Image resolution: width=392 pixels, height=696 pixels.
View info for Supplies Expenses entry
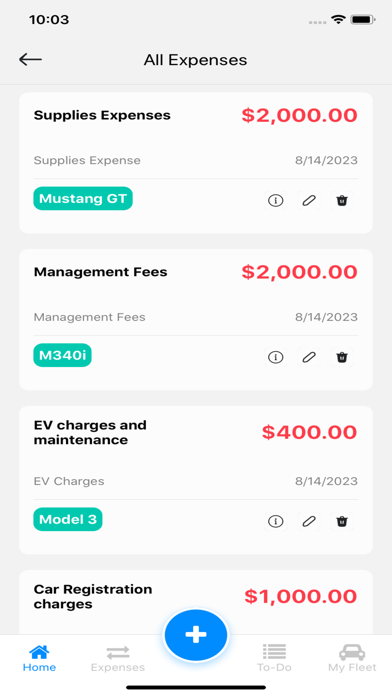tap(276, 201)
